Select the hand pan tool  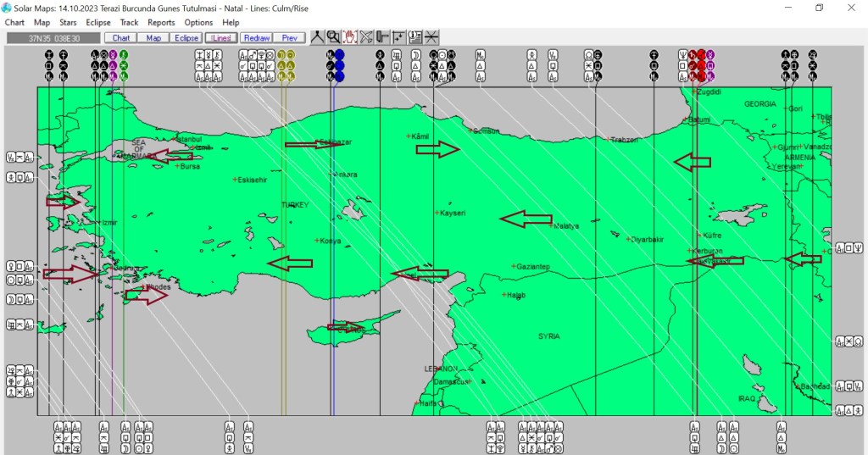349,37
